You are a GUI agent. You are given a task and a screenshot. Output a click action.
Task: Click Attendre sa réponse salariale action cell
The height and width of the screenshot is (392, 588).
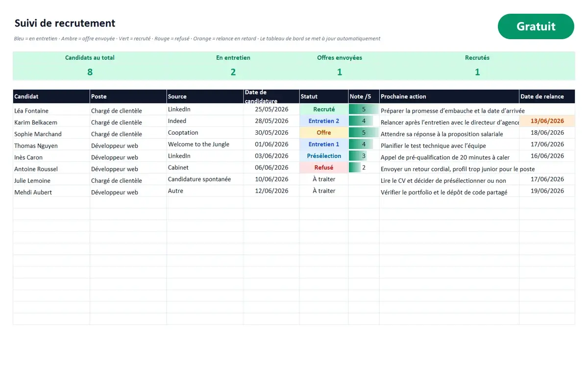449,133
